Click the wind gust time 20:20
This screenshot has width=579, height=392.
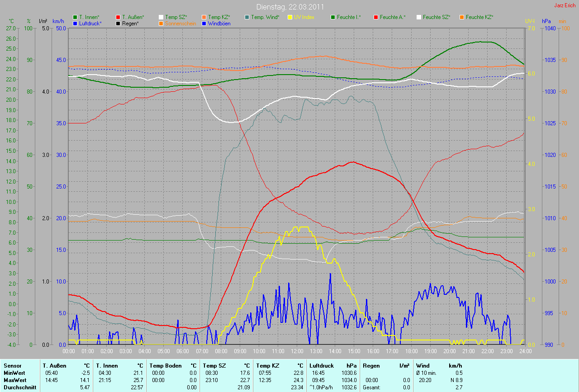[426, 380]
